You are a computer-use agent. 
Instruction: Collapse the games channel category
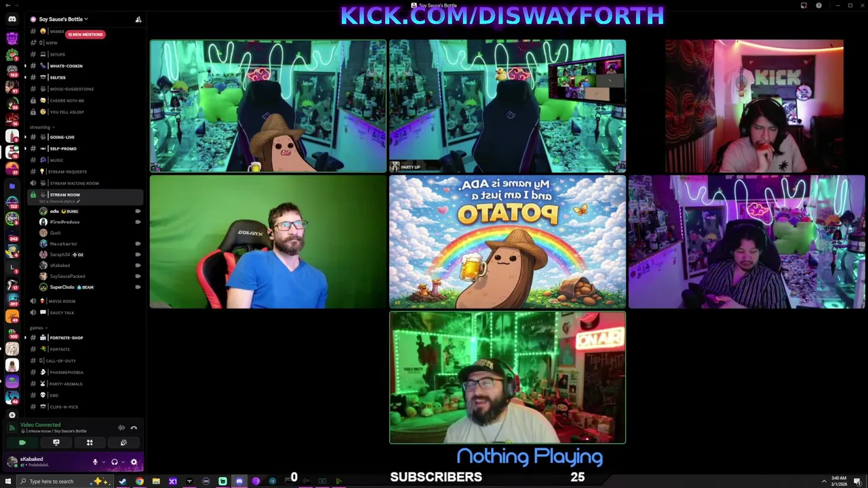click(37, 328)
